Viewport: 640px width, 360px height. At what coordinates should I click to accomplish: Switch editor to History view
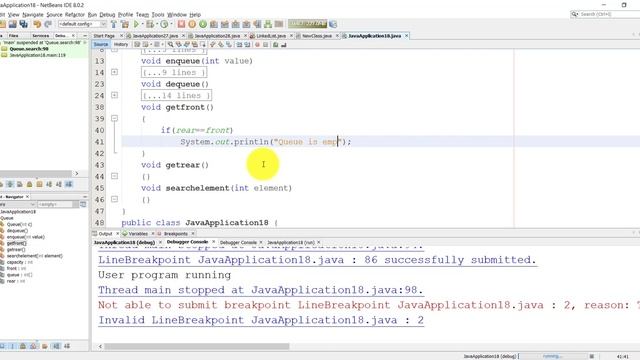[x=121, y=44]
